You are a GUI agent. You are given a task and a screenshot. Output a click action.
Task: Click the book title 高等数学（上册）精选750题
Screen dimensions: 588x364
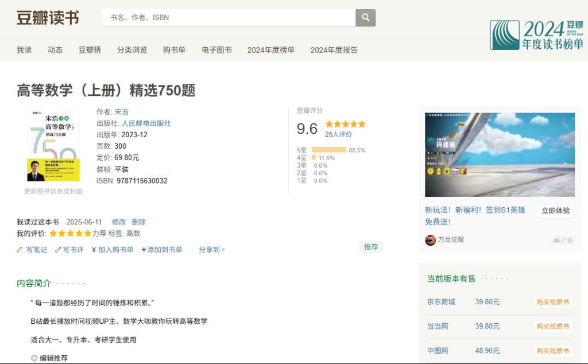[x=106, y=90]
